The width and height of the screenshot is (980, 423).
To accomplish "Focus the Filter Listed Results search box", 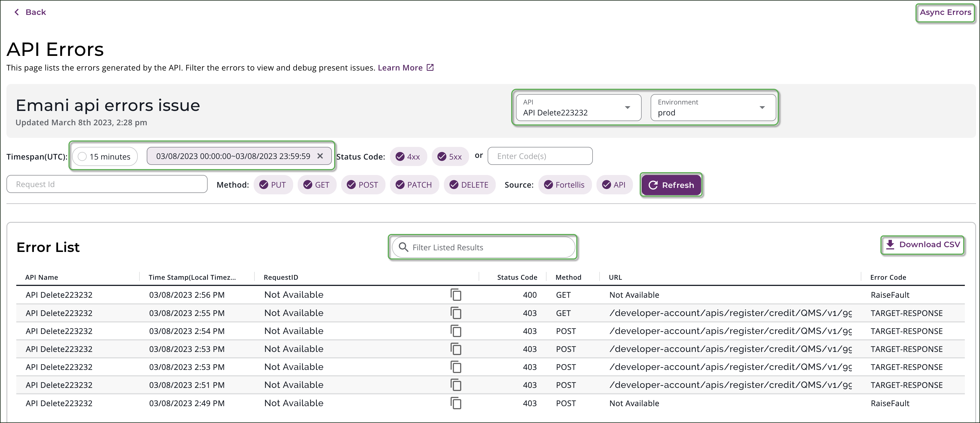I will click(483, 247).
